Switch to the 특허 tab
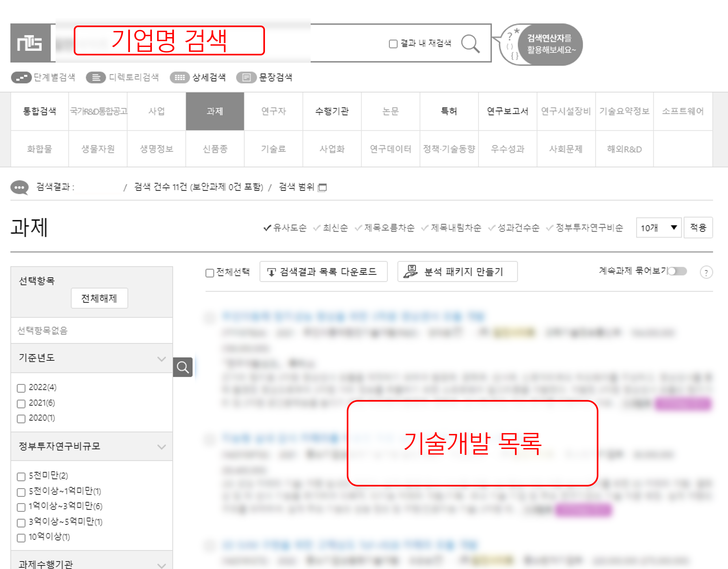Screen dimensions: 728x569 click(449, 111)
